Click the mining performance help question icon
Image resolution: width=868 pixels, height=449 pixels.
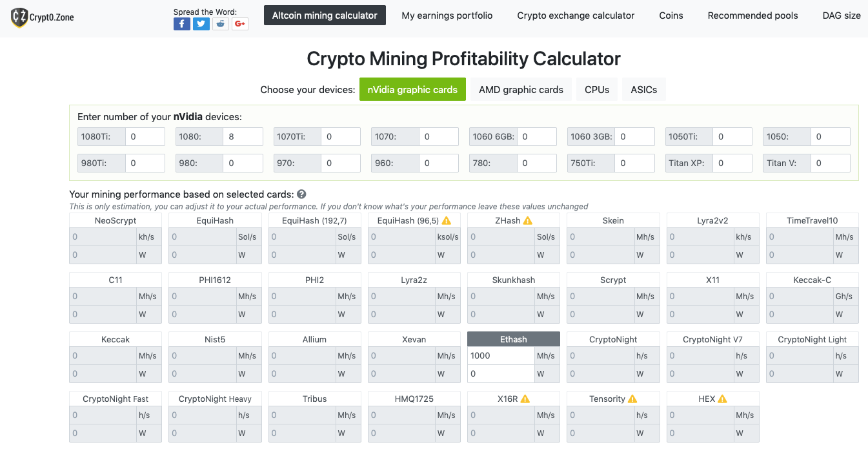(301, 194)
